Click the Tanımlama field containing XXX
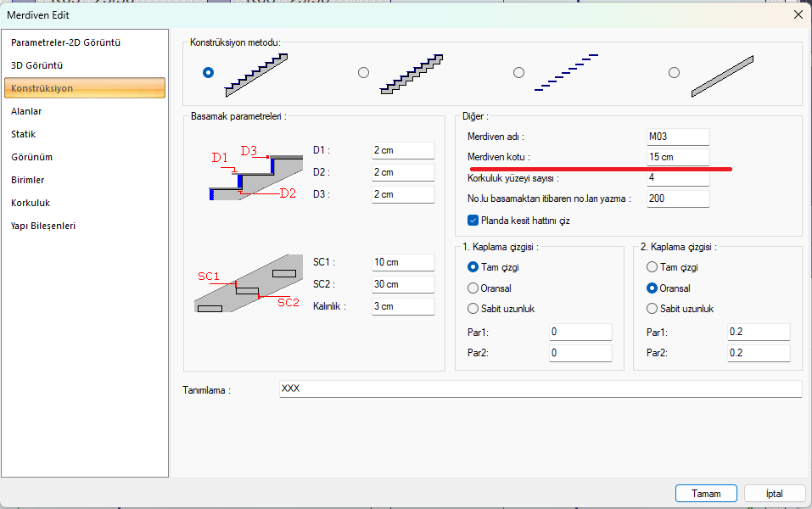This screenshot has width=812, height=509. 540,389
